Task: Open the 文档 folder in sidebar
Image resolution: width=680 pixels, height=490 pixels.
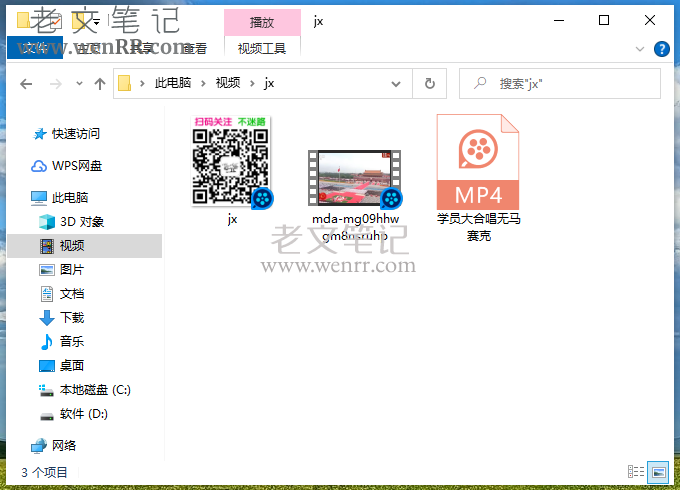Action: click(x=62, y=294)
